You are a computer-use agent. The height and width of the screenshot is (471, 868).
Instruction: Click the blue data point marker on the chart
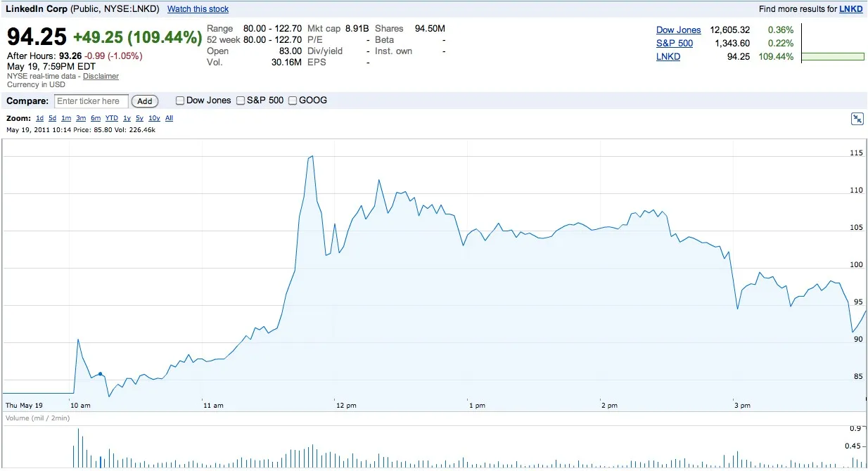point(101,374)
